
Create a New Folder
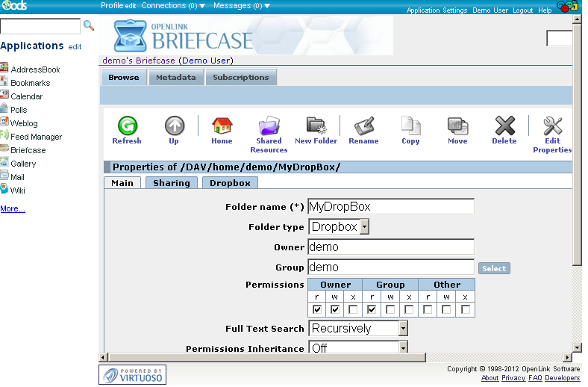tap(316, 126)
